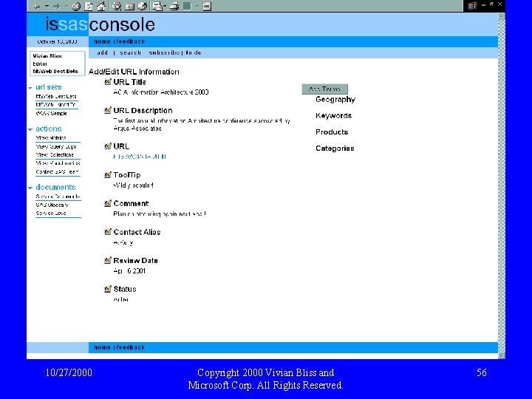Click the Categories term category
The height and width of the screenshot is (399, 532).
coord(335,149)
